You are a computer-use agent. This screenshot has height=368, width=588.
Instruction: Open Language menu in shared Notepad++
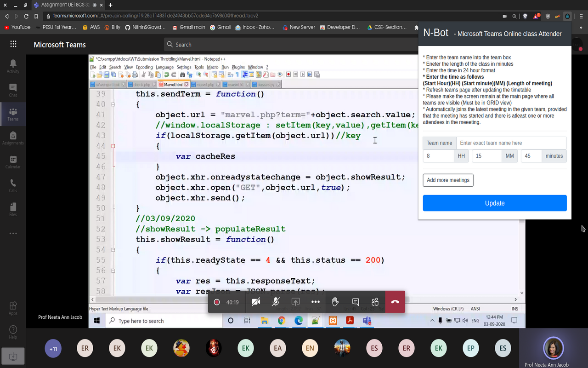coord(164,67)
